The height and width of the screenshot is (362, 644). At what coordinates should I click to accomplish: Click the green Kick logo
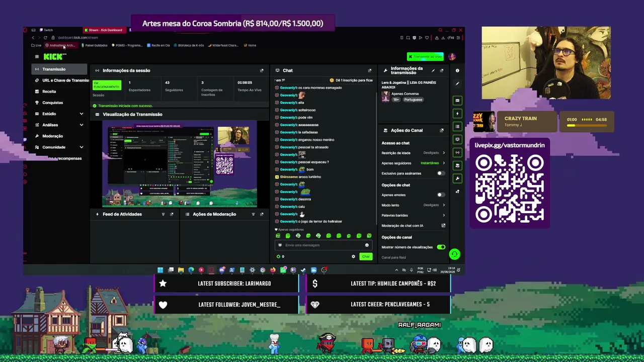point(53,57)
